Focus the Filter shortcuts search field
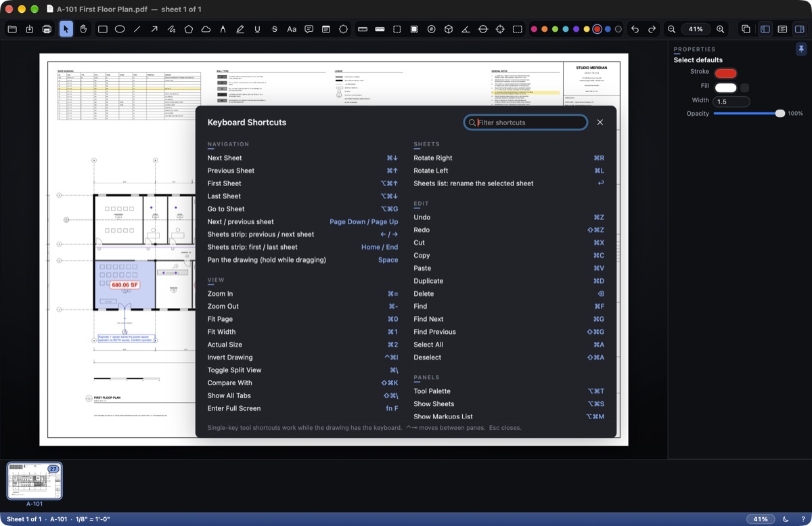 point(526,123)
